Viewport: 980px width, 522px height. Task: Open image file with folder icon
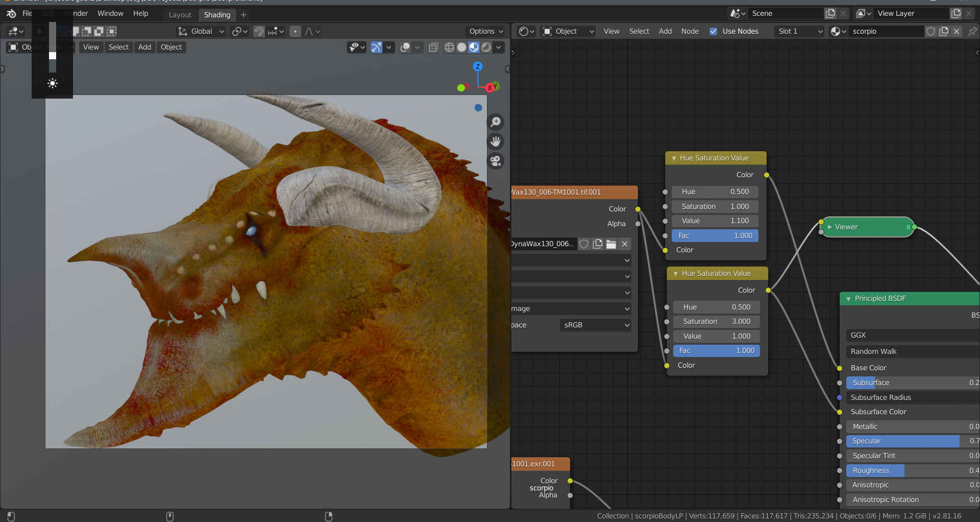pos(611,244)
